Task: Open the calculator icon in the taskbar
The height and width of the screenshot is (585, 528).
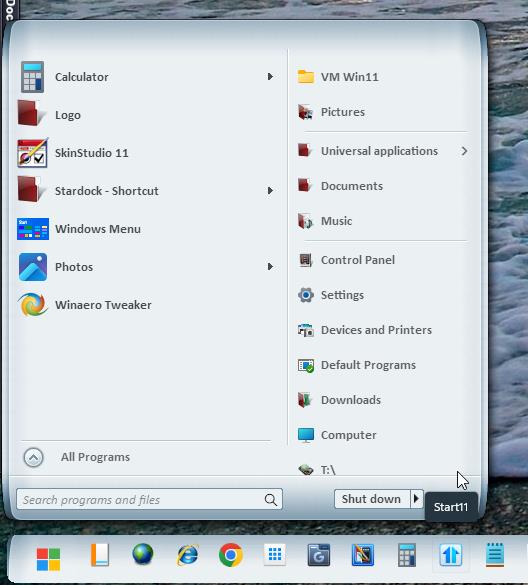Action: click(x=407, y=555)
